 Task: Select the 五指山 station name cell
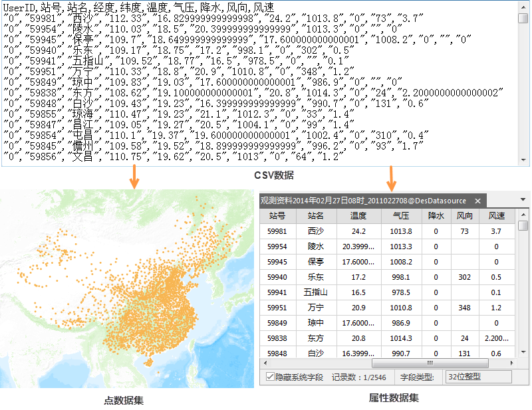[x=316, y=292]
